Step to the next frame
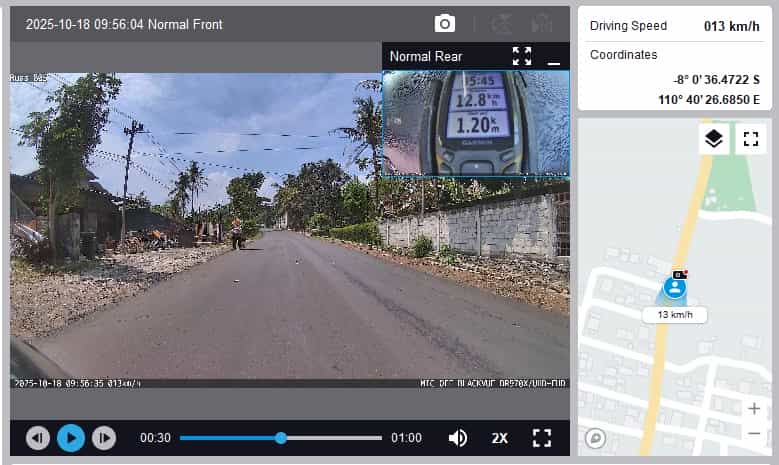Screen dimensions: 779x465 click(x=104, y=438)
